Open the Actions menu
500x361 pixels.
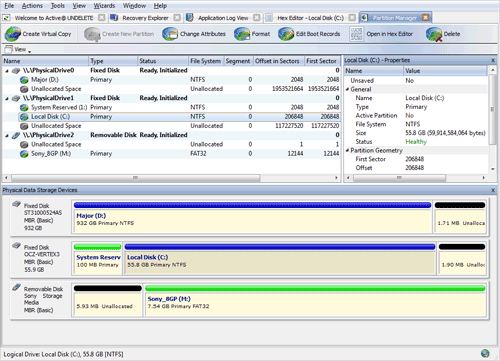pos(32,6)
